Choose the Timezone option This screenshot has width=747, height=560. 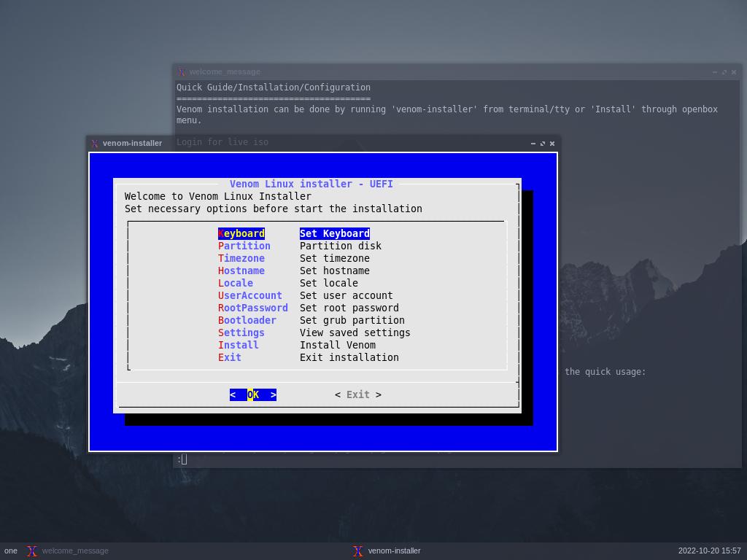[x=241, y=258]
